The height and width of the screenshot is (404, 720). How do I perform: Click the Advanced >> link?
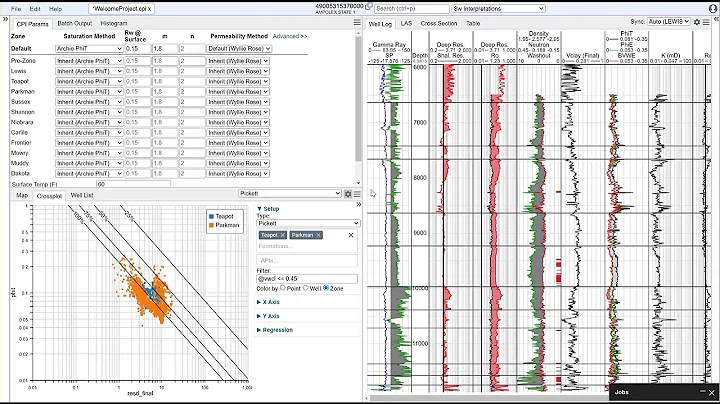(x=290, y=36)
